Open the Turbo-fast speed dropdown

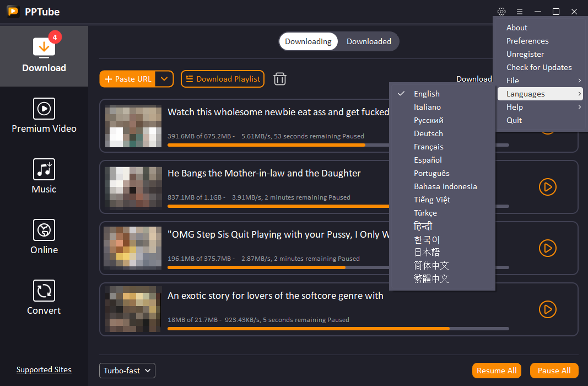pyautogui.click(x=127, y=370)
